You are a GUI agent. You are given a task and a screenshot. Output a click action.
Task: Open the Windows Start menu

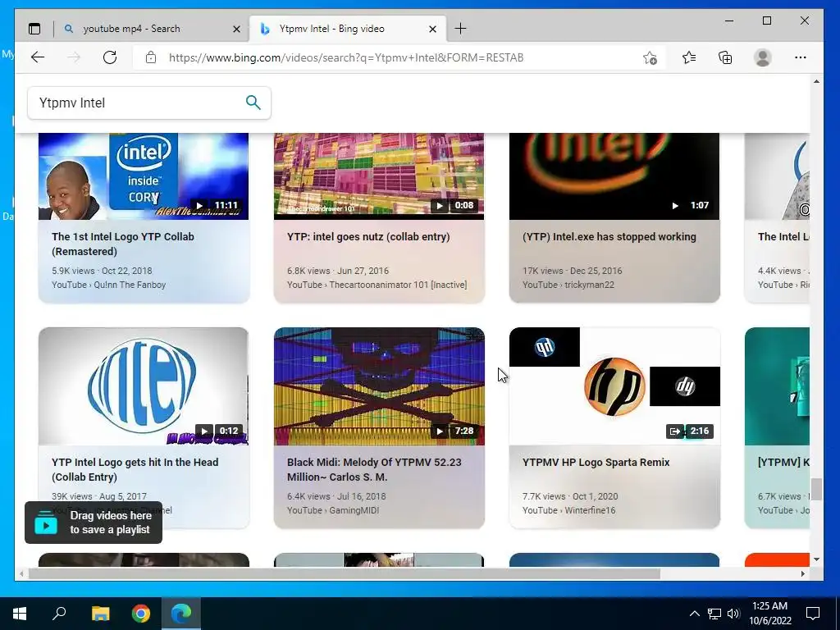20,614
